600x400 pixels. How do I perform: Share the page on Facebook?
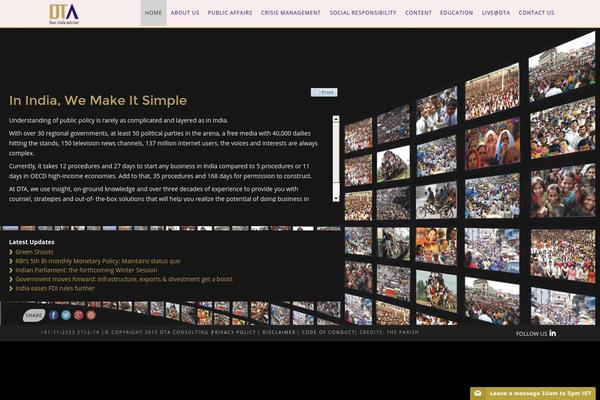(x=54, y=315)
